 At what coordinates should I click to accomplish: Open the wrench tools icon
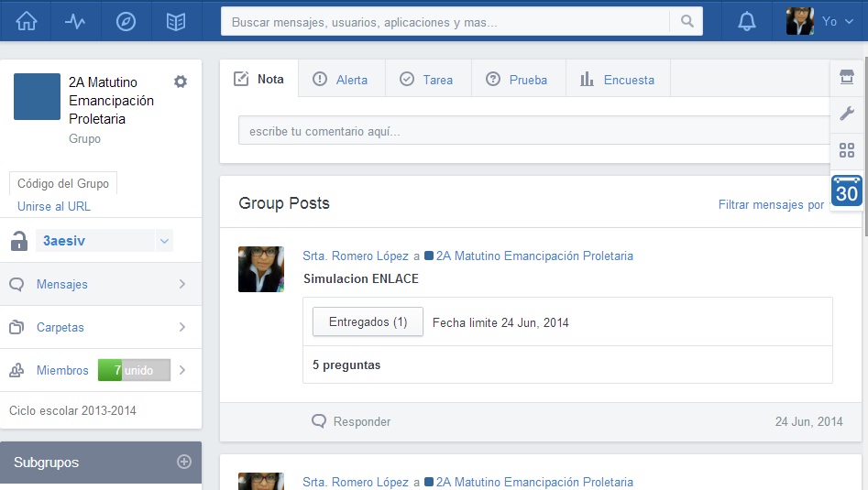point(846,114)
